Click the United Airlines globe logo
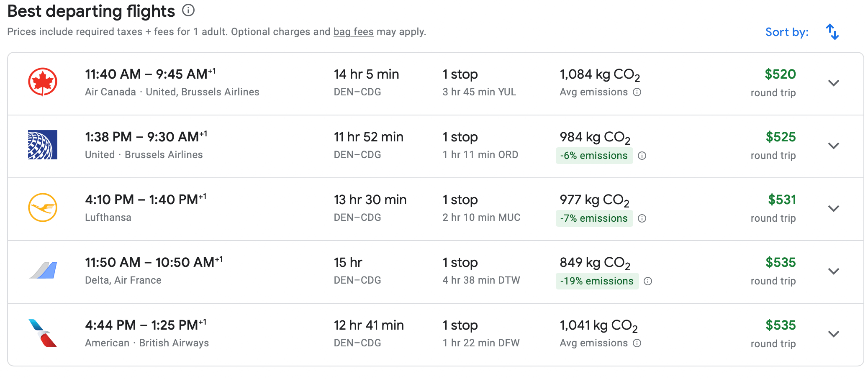868x379 pixels. [x=43, y=145]
